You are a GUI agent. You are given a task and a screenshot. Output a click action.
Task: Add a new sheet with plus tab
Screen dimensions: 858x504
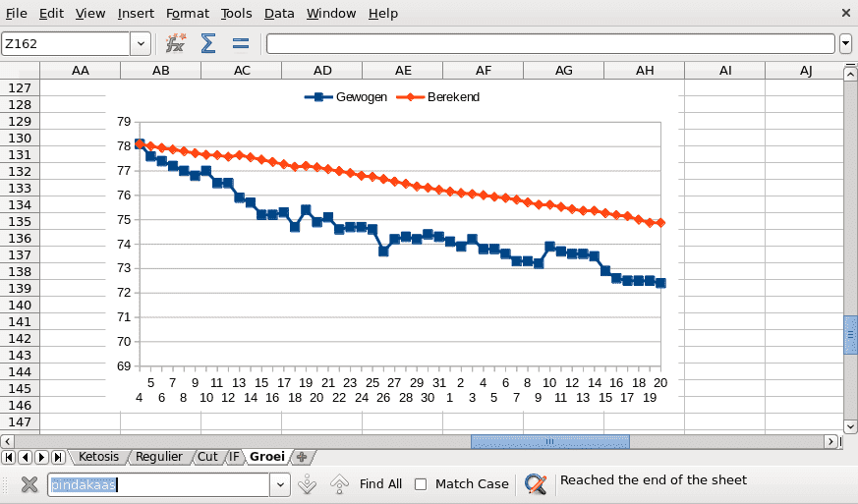click(x=302, y=457)
